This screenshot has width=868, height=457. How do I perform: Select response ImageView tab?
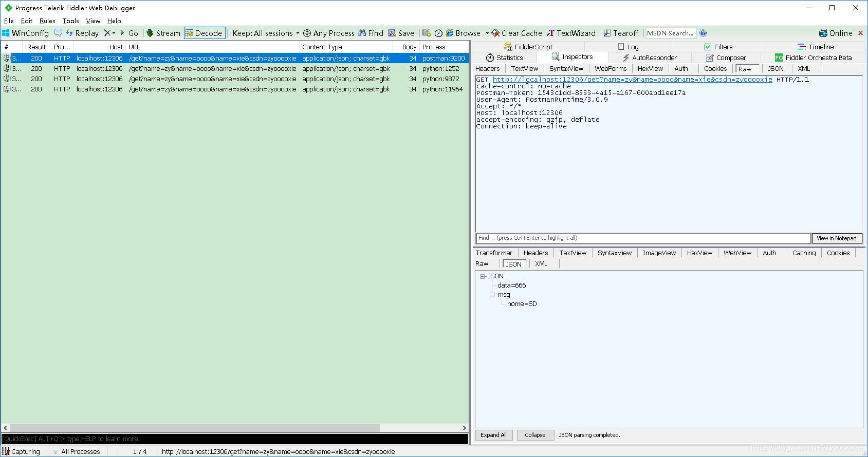coord(659,253)
